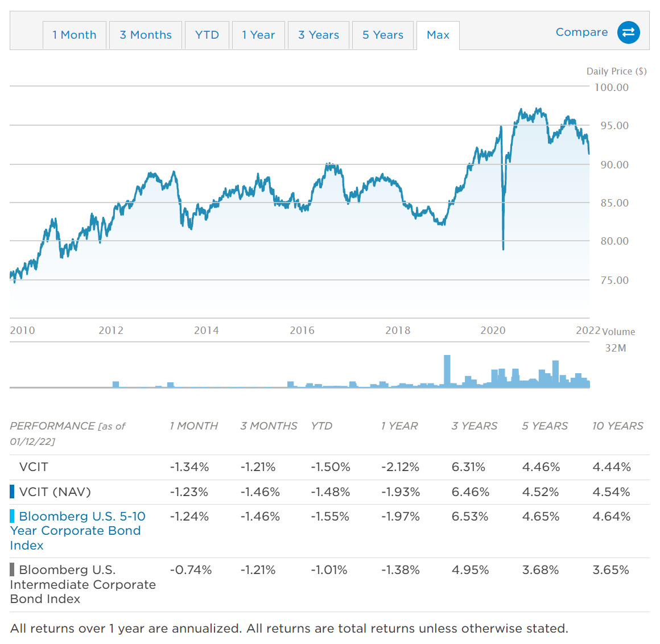Click Intermediate index 3 years value 4.95%
660x644 pixels.
470,571
